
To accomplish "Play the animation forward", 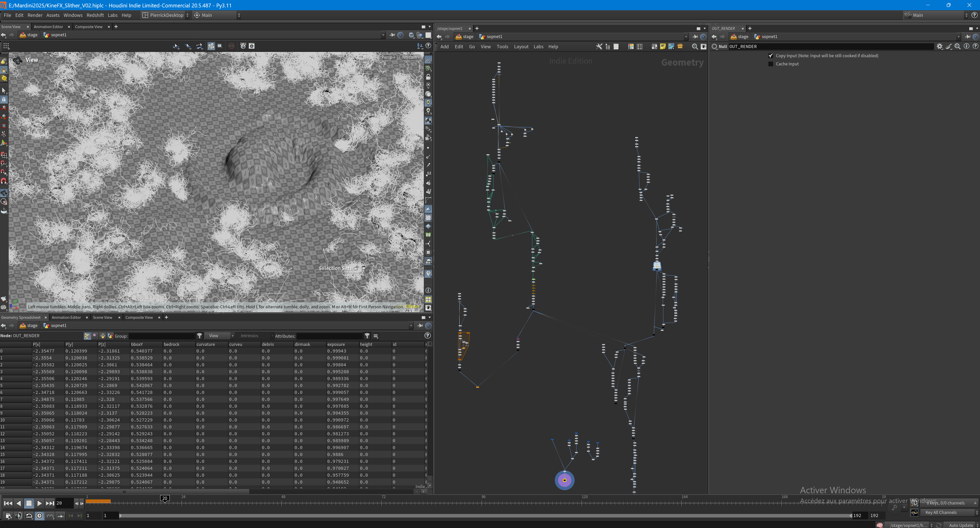I will click(39, 503).
